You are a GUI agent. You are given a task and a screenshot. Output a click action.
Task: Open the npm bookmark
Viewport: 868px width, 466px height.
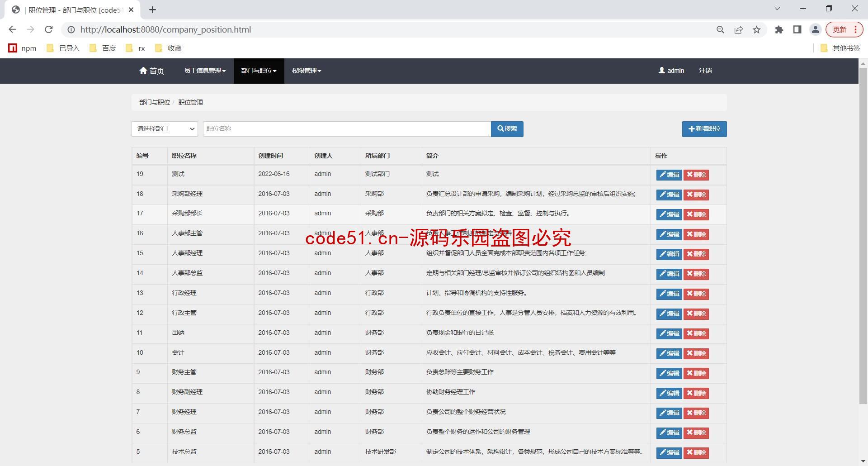(x=23, y=48)
